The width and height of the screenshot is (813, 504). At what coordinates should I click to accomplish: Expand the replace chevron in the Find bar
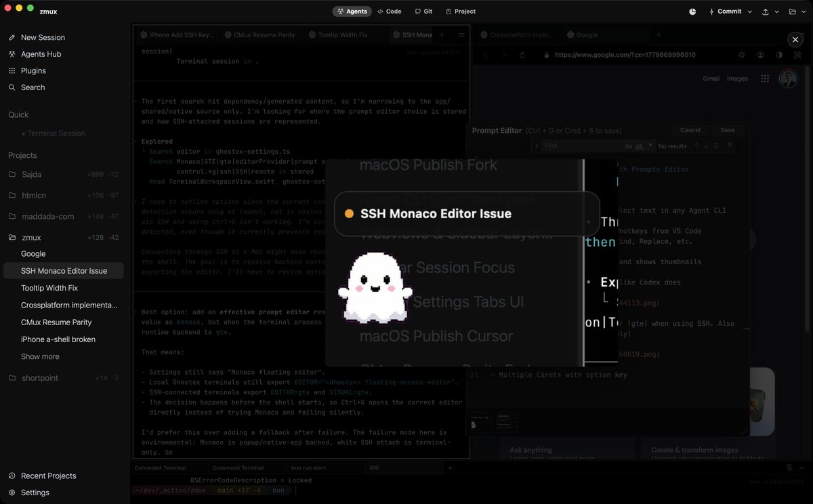[537, 146]
